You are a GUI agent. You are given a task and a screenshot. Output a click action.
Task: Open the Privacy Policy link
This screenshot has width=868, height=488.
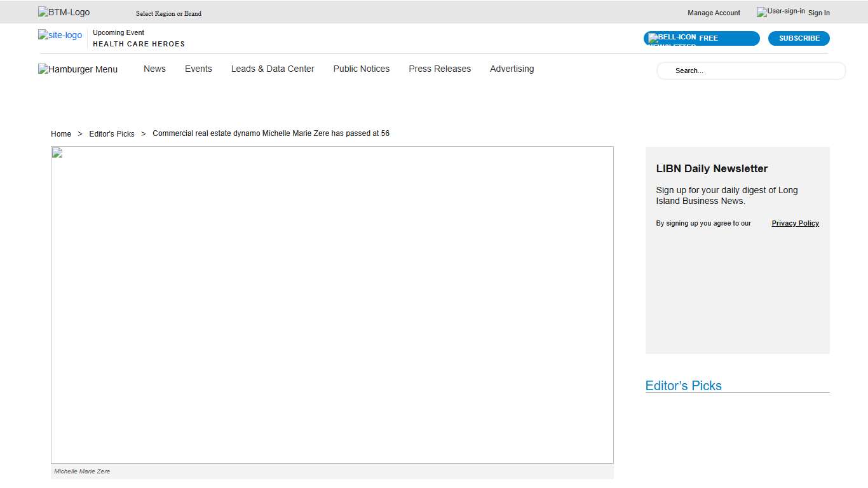pyautogui.click(x=795, y=223)
